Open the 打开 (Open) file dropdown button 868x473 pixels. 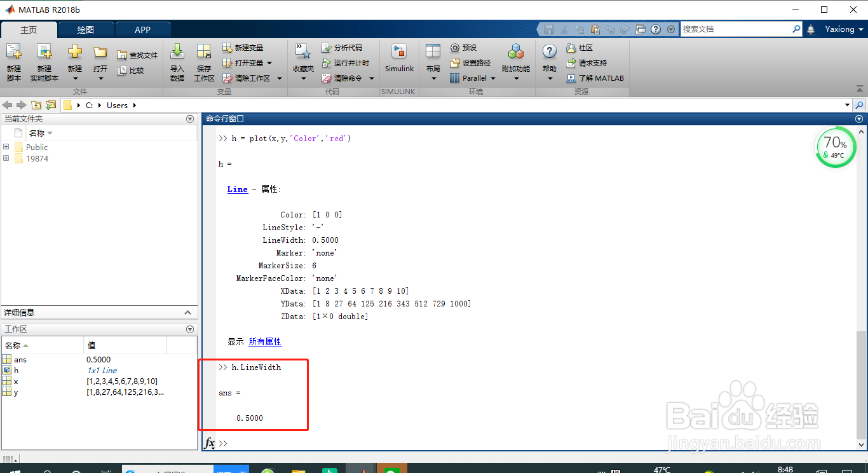[100, 62]
